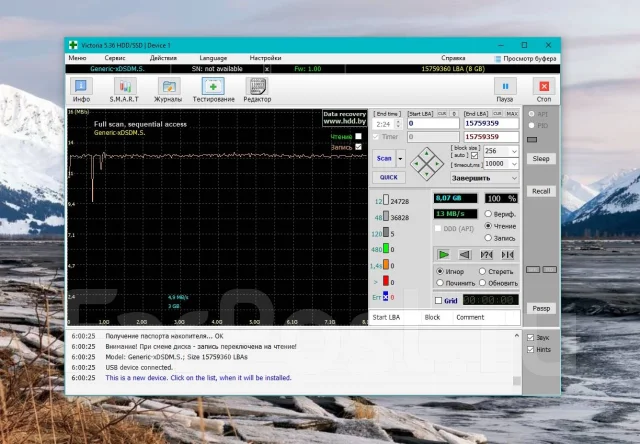Screen dimensions: 640x444
Task: Click the butterfly scan control
Action: tap(507, 255)
